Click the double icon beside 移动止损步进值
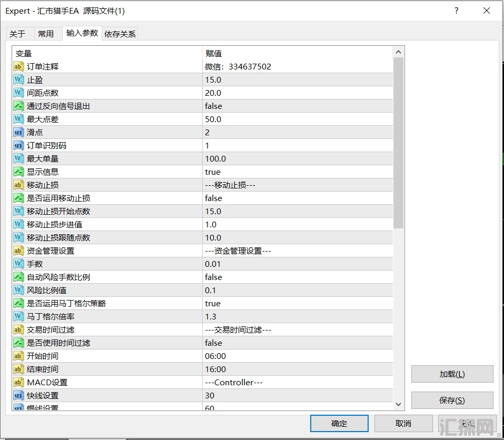The image size is (504, 440). coord(18,225)
